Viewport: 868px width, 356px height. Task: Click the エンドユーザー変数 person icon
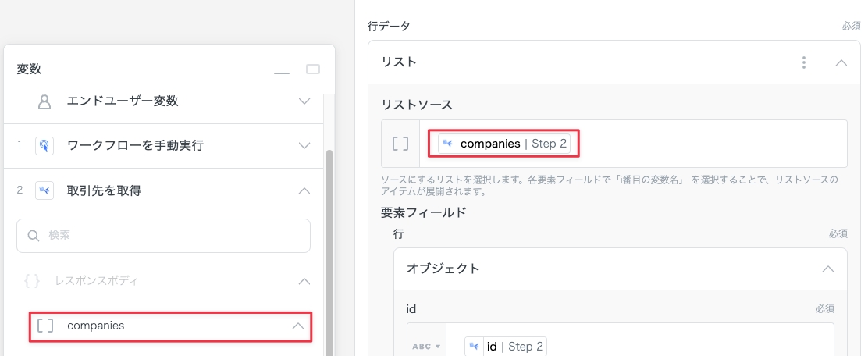(44, 101)
